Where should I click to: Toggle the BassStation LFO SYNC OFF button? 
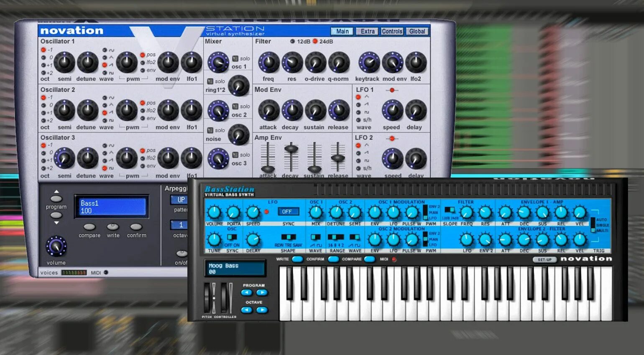(x=288, y=212)
